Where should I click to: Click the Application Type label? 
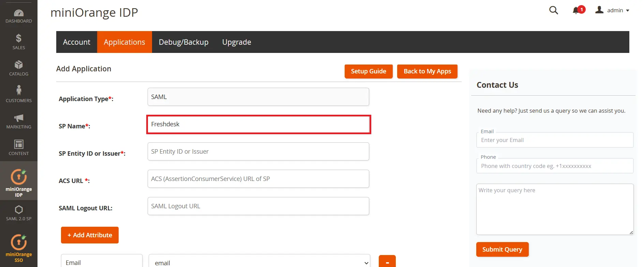[86, 99]
